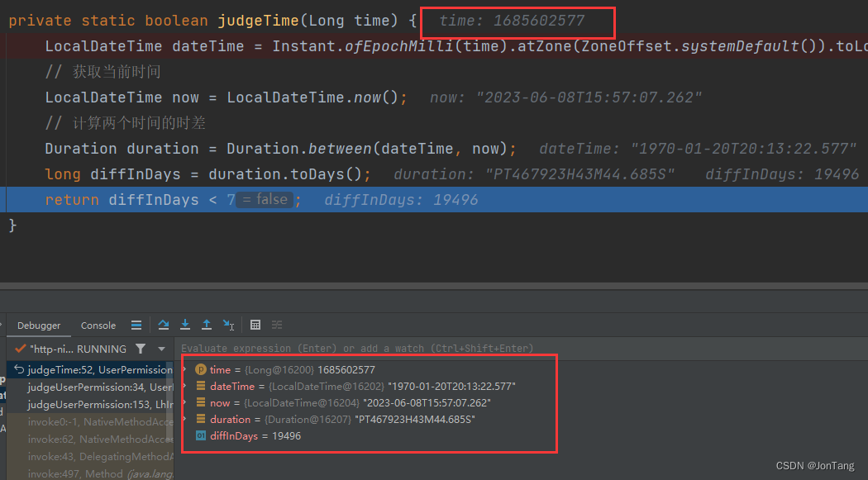Expand the dateTime variable entry
The height and width of the screenshot is (480, 868).
tap(188, 387)
